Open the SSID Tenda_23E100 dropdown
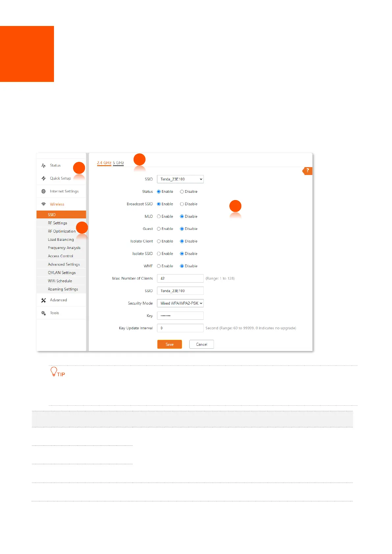 180,179
